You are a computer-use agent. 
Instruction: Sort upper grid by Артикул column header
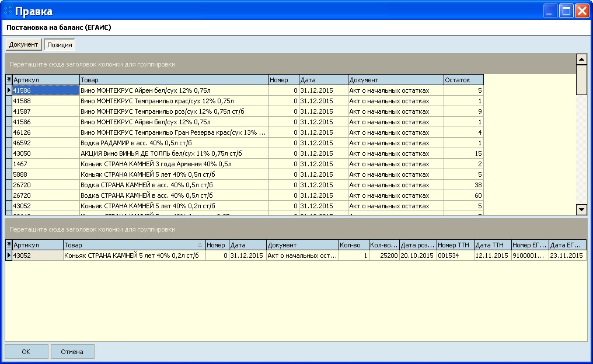click(x=46, y=80)
